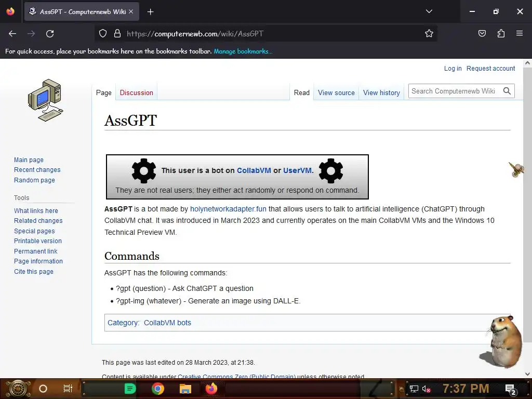Open Random page in sidebar

click(34, 180)
